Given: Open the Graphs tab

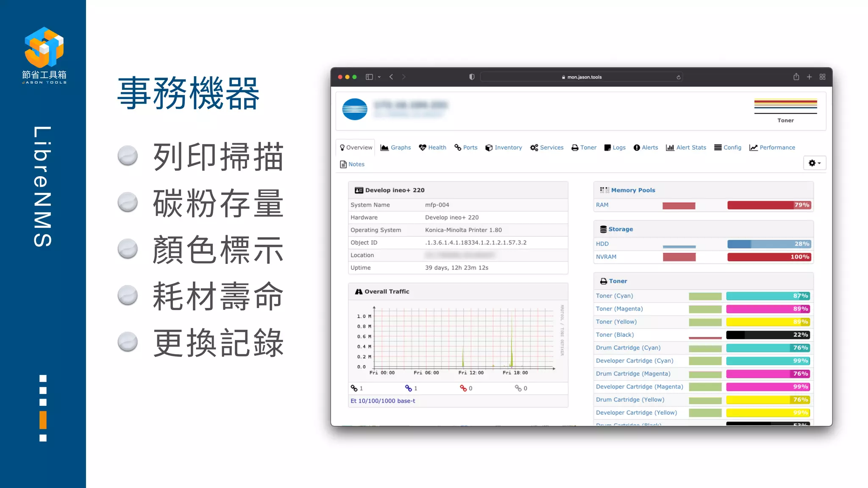Looking at the screenshot, I should (x=395, y=147).
